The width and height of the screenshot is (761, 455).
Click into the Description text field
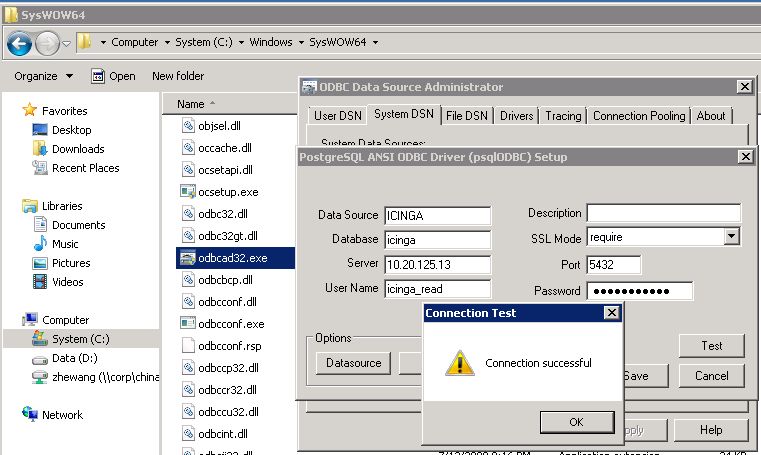(663, 213)
